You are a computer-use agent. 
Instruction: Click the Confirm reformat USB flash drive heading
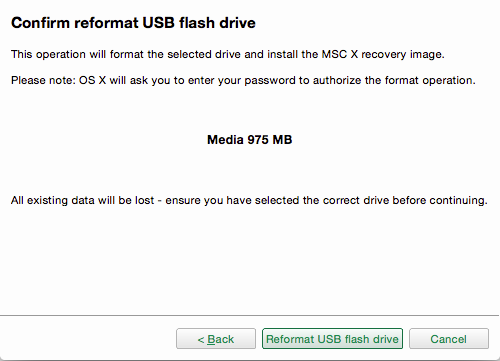(133, 23)
